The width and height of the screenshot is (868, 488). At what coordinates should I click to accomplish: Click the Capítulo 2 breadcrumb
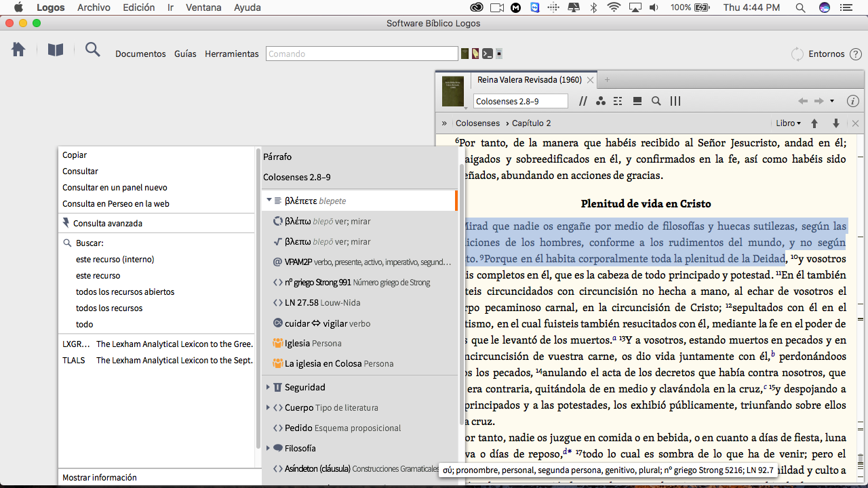pos(531,123)
